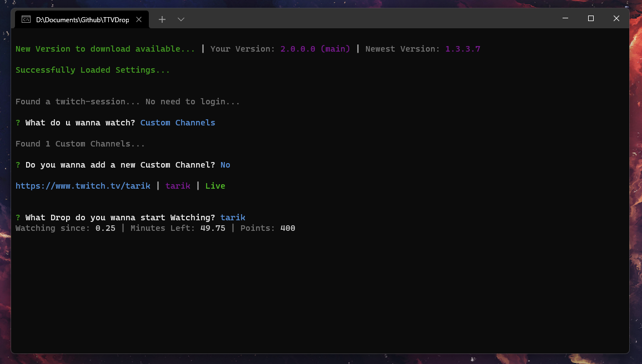Expand the terminal profiles dropdown

[x=181, y=19]
